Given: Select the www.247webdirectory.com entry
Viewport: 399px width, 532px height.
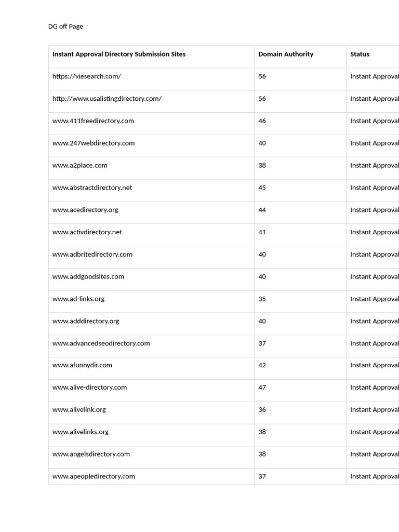Looking at the screenshot, I should 94,143.
